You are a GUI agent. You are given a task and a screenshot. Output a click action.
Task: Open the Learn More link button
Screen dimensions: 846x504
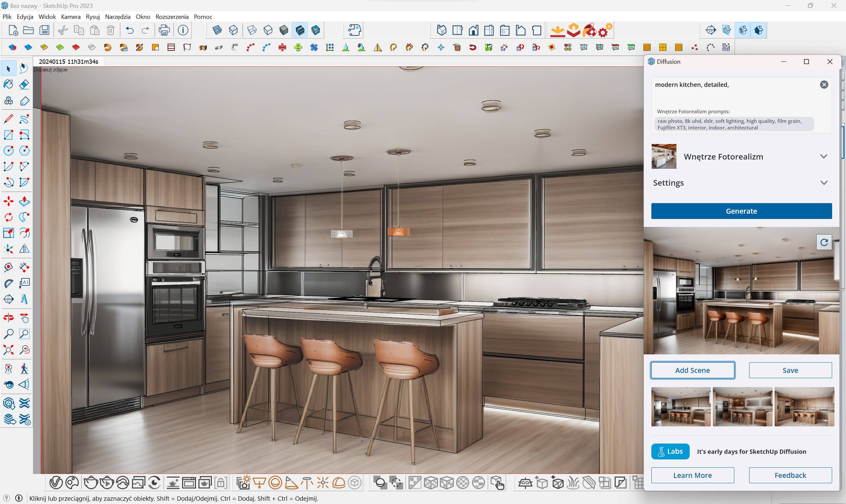[692, 475]
